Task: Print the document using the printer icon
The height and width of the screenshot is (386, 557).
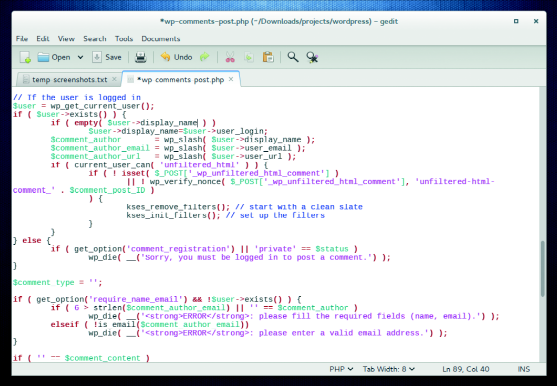Action: click(x=141, y=57)
